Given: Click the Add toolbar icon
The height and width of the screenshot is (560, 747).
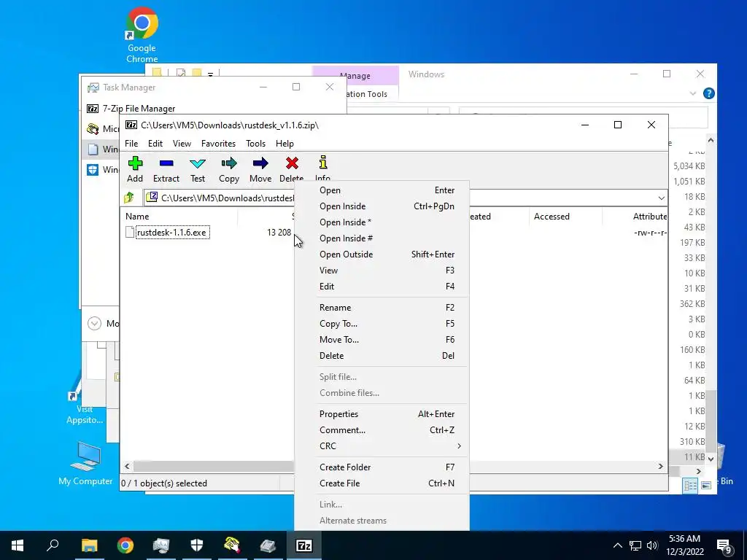Looking at the screenshot, I should tap(135, 163).
